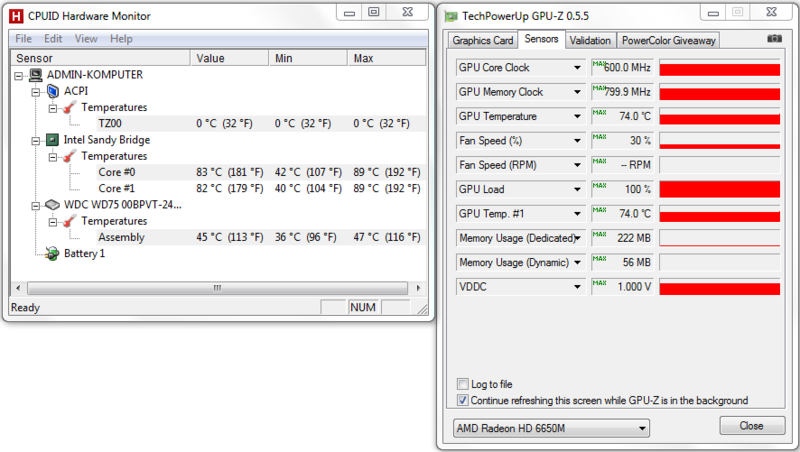
Task: Click thermometer icon under Intel Sandy Bridge
Action: click(x=70, y=156)
